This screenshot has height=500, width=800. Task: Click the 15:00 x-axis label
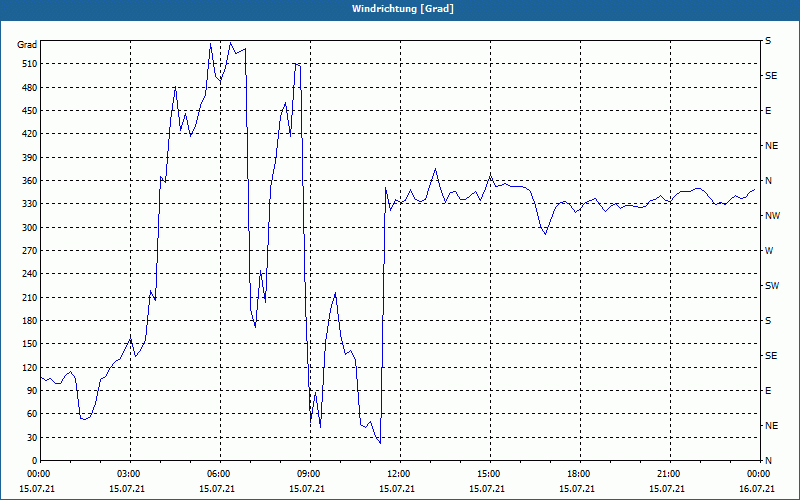coord(490,474)
